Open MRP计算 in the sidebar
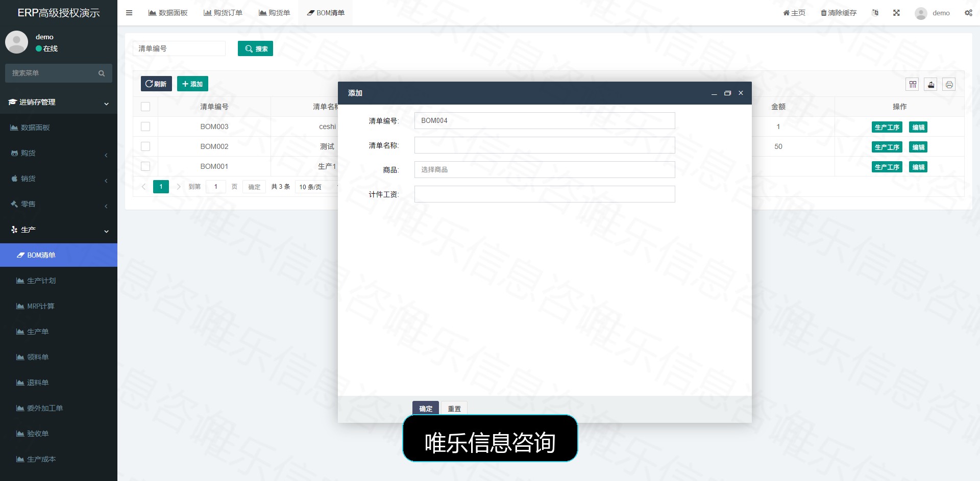The image size is (980, 481). [59, 306]
